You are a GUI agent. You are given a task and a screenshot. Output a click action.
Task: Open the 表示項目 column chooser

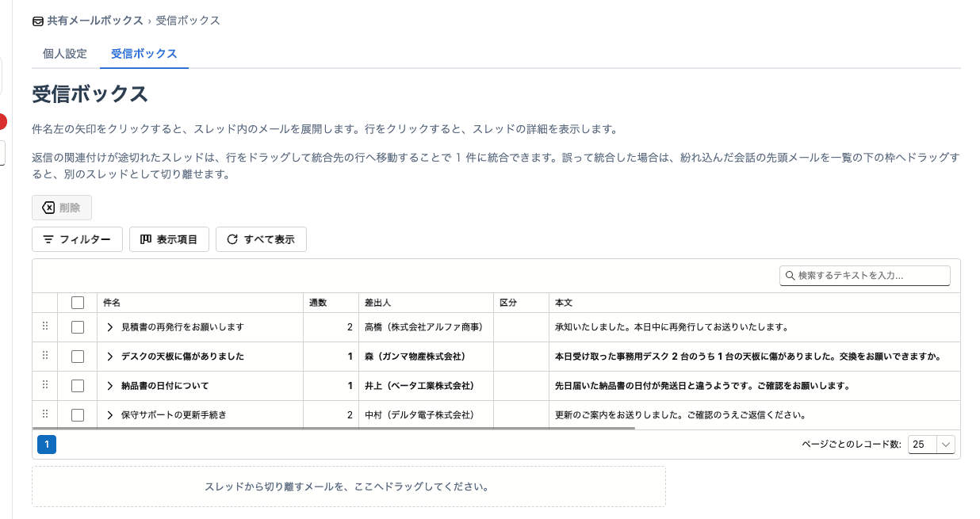[169, 239]
